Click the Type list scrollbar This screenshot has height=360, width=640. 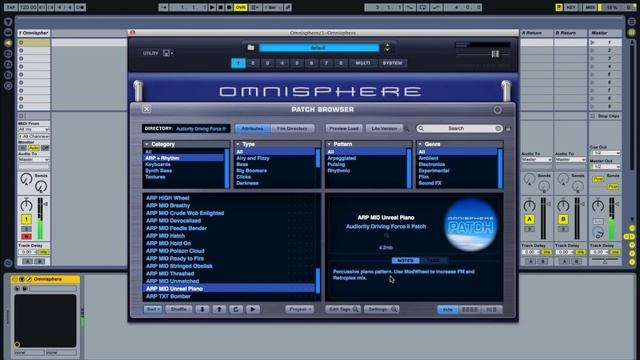click(318, 158)
